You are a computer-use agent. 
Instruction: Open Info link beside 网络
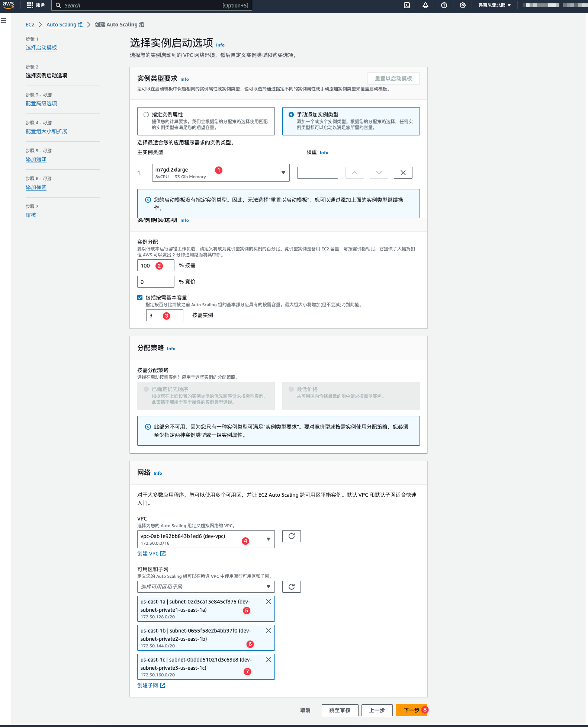pyautogui.click(x=158, y=473)
